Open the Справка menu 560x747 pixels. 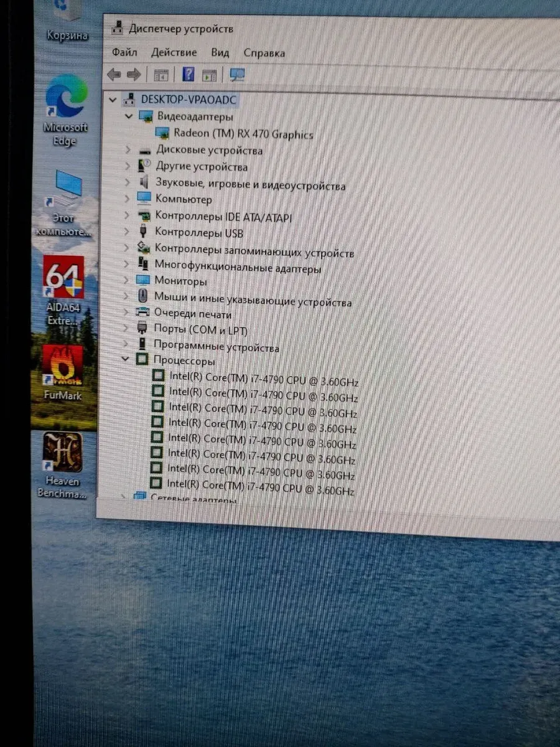(264, 53)
